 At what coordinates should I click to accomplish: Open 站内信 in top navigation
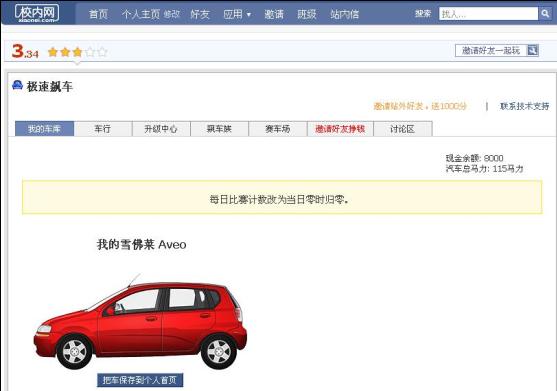click(x=345, y=14)
